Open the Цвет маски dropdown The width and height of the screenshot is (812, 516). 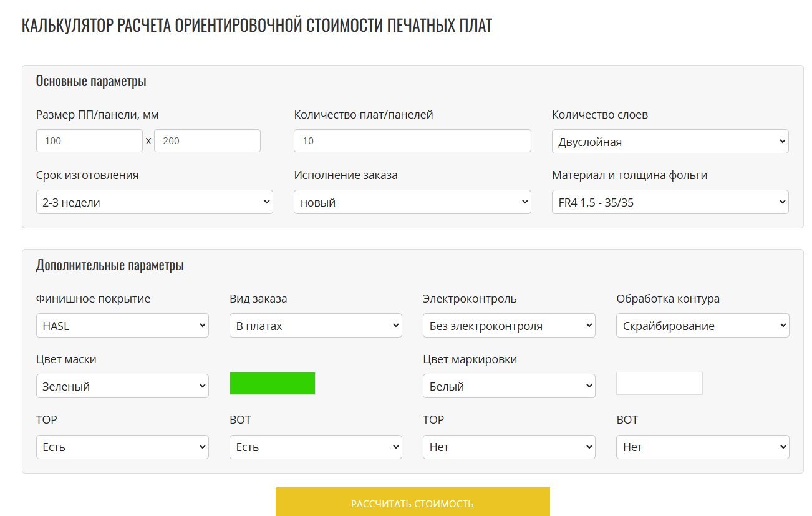[x=122, y=386]
